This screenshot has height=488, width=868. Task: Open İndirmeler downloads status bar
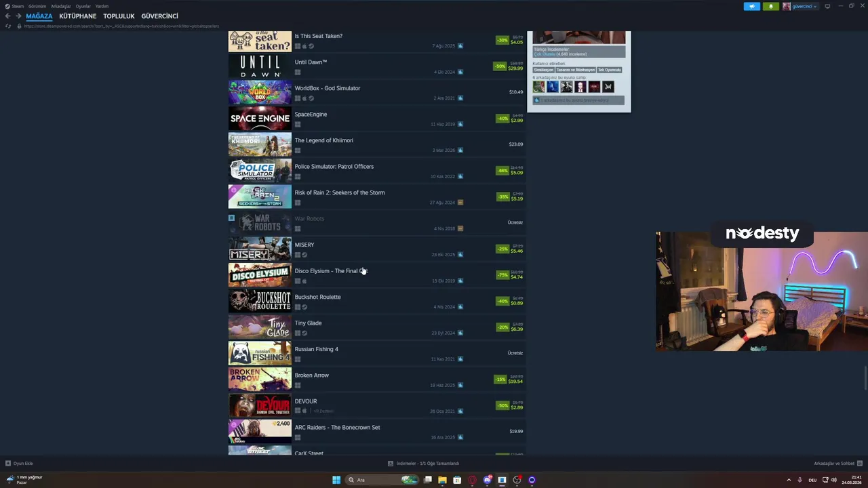[424, 464]
